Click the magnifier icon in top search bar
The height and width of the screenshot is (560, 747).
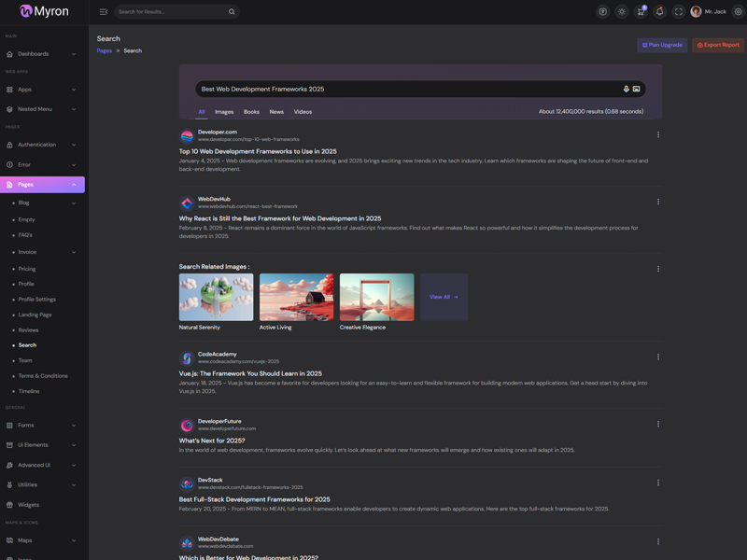[232, 12]
